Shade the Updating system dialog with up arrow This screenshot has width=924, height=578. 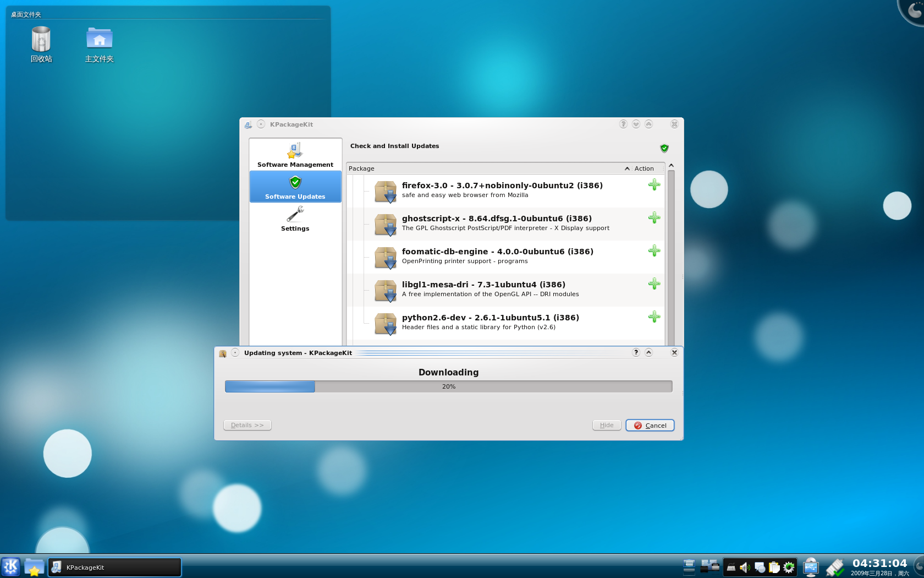648,352
